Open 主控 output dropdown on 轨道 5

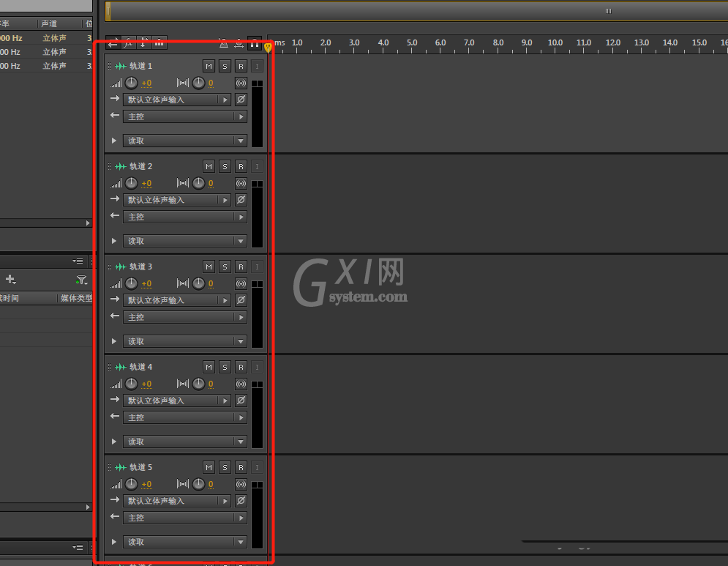click(x=185, y=518)
